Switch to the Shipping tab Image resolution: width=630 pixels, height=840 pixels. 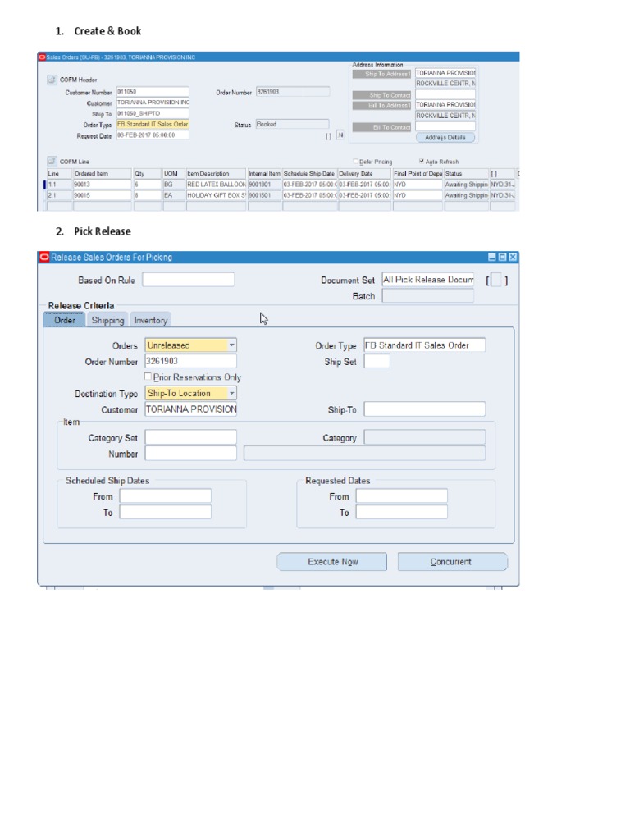[x=107, y=320]
